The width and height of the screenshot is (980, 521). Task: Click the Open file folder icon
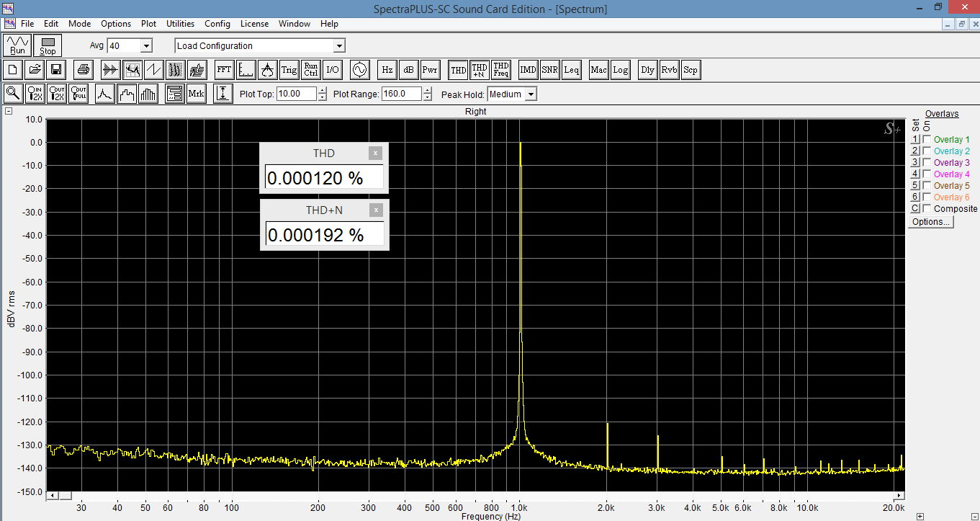click(34, 70)
